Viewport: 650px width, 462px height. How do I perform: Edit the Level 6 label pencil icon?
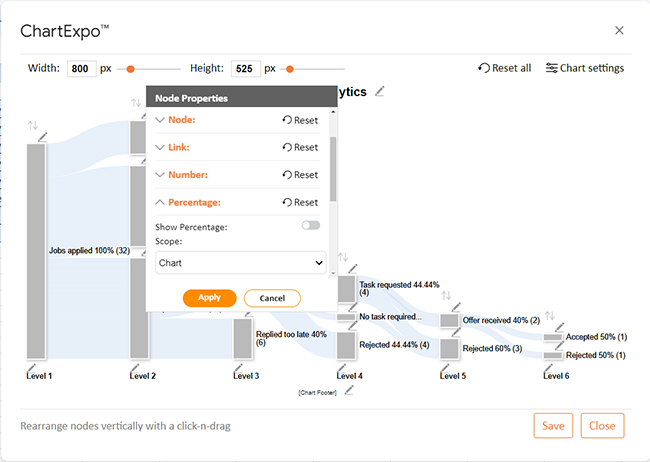(x=548, y=367)
